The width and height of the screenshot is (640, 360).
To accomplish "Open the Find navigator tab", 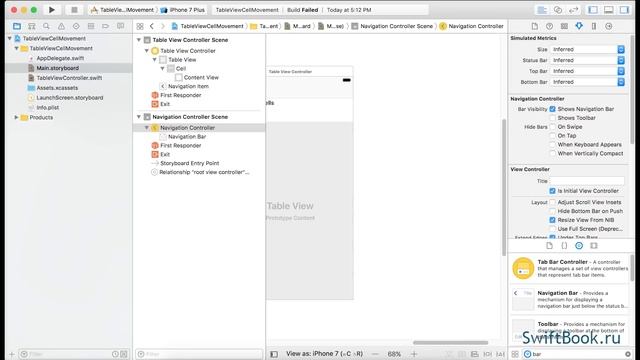I will pyautogui.click(x=47, y=26).
